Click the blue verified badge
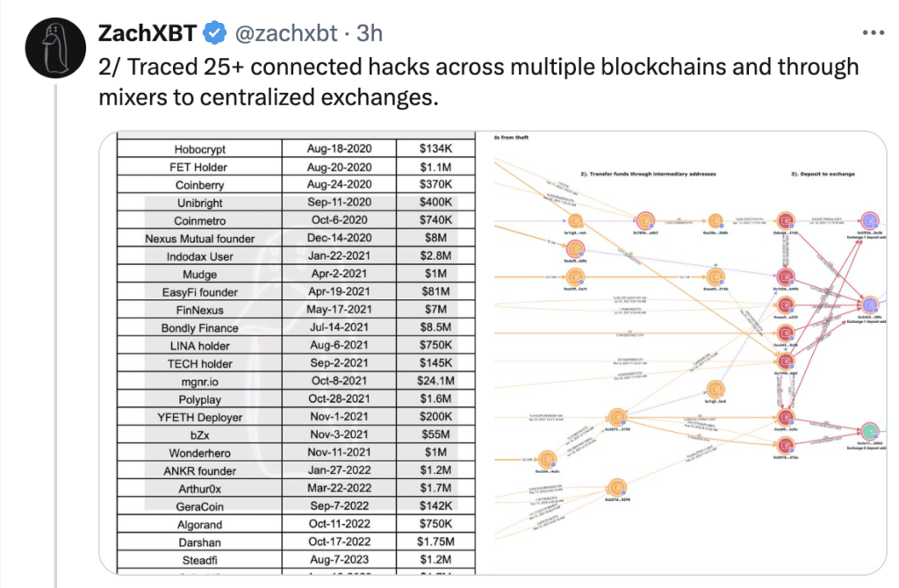This screenshot has height=588, width=899. (216, 34)
